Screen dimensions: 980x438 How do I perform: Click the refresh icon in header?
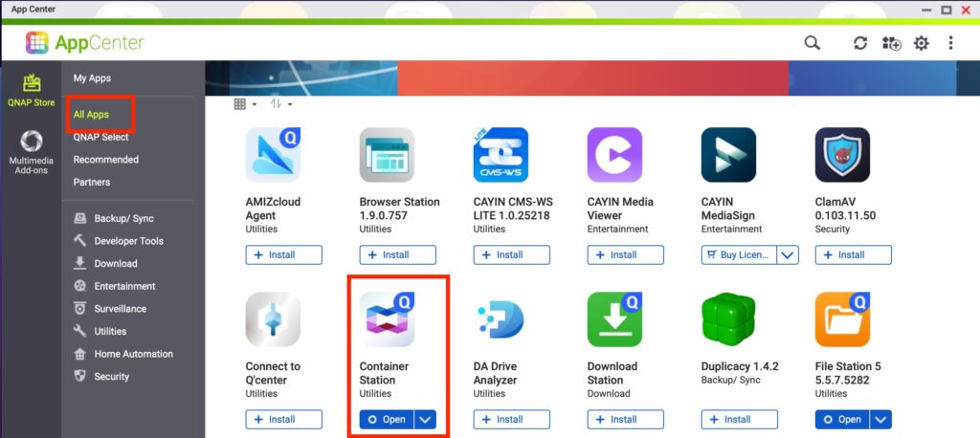click(860, 43)
